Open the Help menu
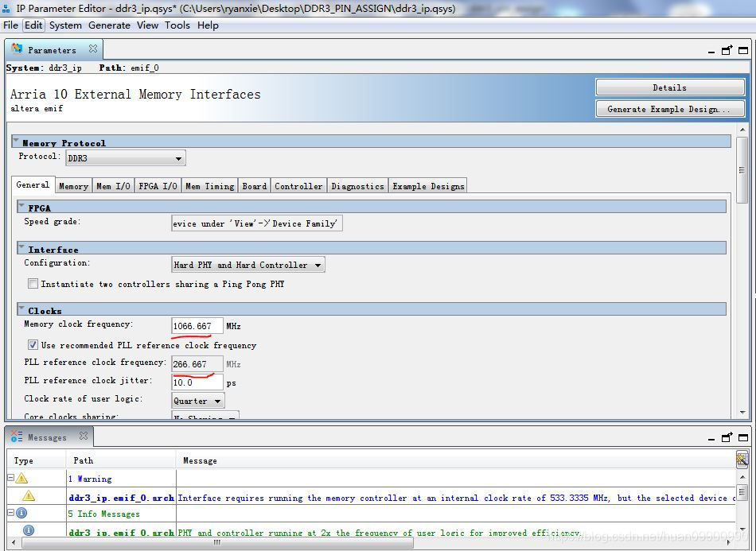 (208, 25)
